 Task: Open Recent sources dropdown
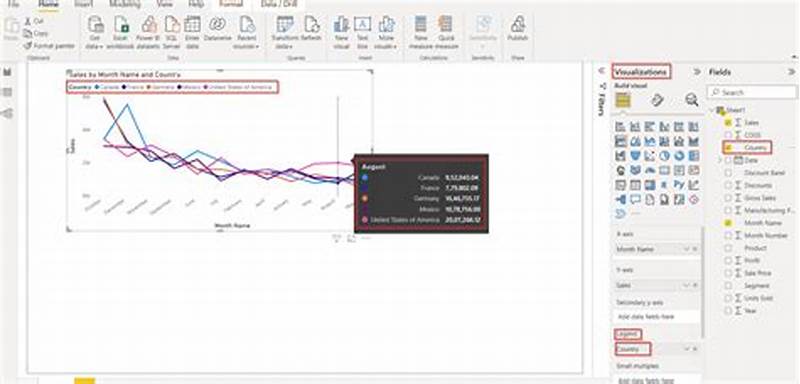247,32
